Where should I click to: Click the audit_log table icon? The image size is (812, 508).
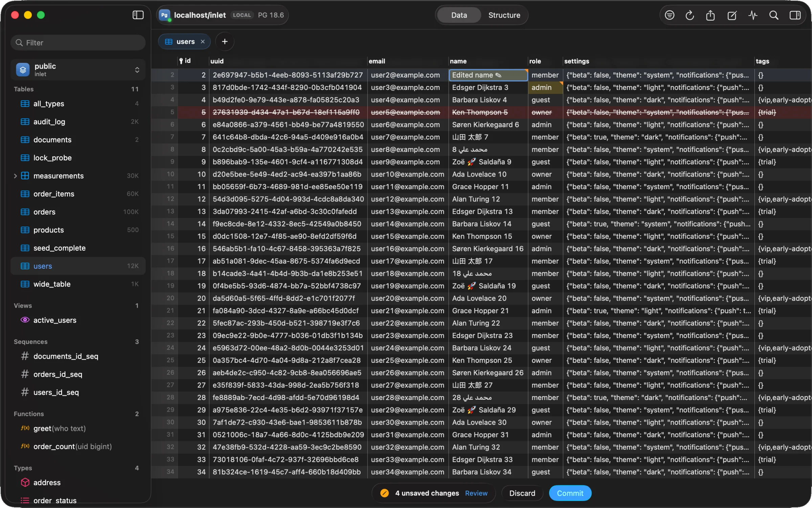25,122
